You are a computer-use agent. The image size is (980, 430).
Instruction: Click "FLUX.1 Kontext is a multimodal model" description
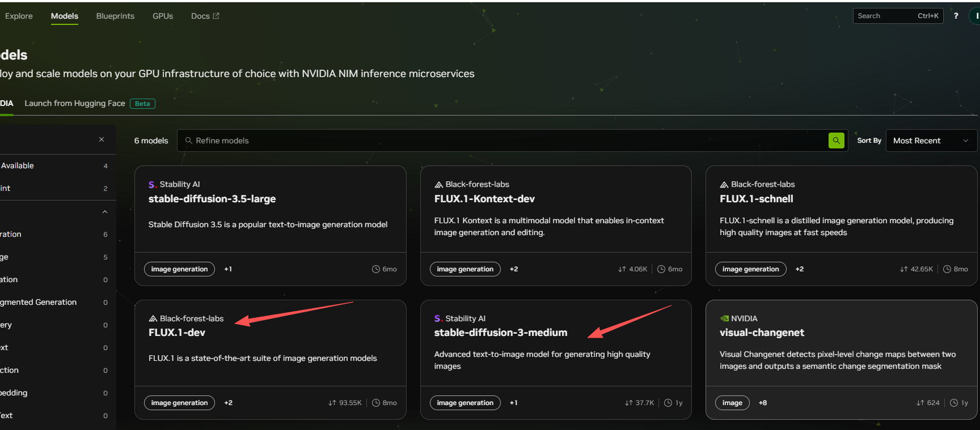(549, 226)
